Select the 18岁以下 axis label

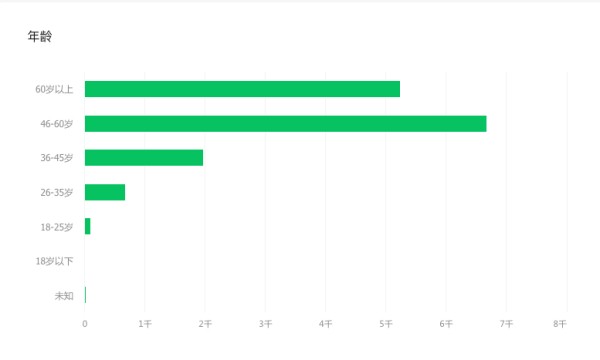(x=54, y=261)
